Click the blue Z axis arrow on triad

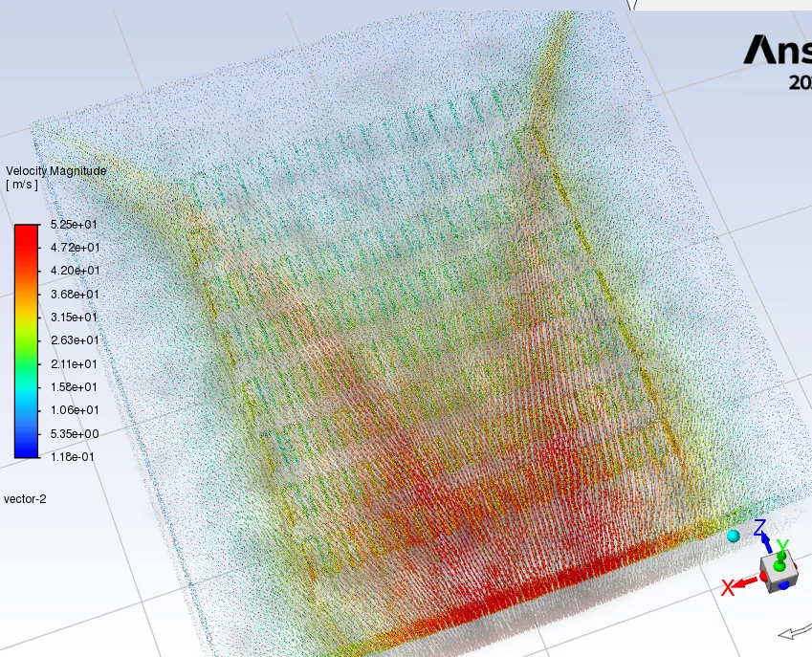coord(767,542)
